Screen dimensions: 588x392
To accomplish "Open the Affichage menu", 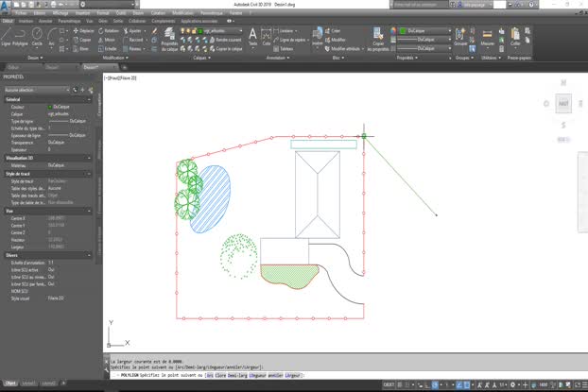I will [x=61, y=13].
